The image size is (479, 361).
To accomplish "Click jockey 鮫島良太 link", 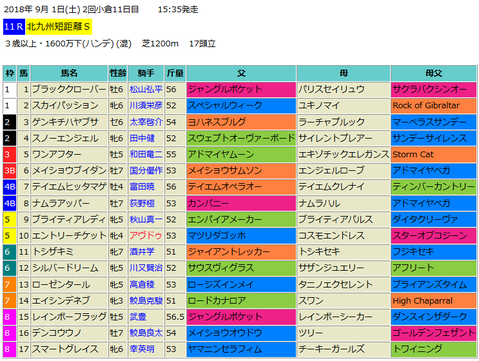I will coord(146,333).
